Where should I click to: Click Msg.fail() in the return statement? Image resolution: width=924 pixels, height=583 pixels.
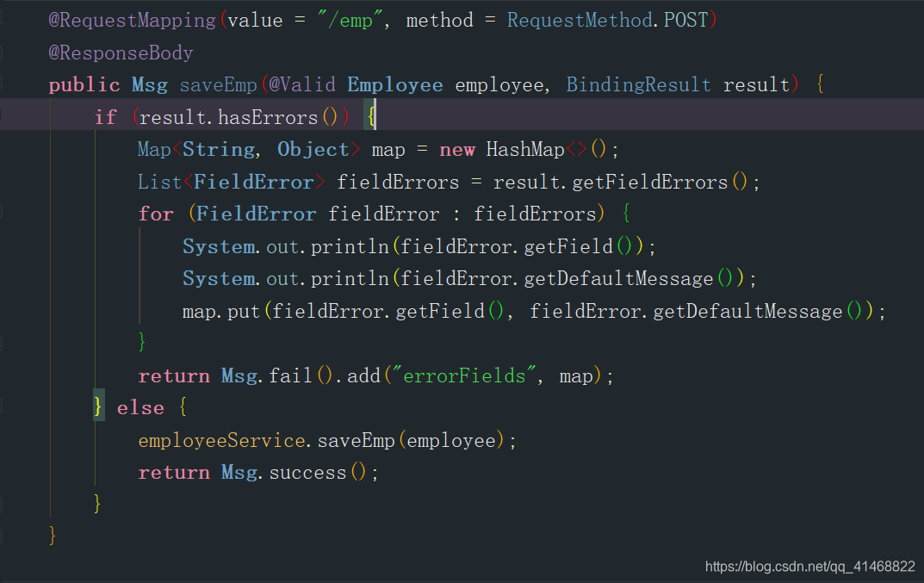[277, 376]
